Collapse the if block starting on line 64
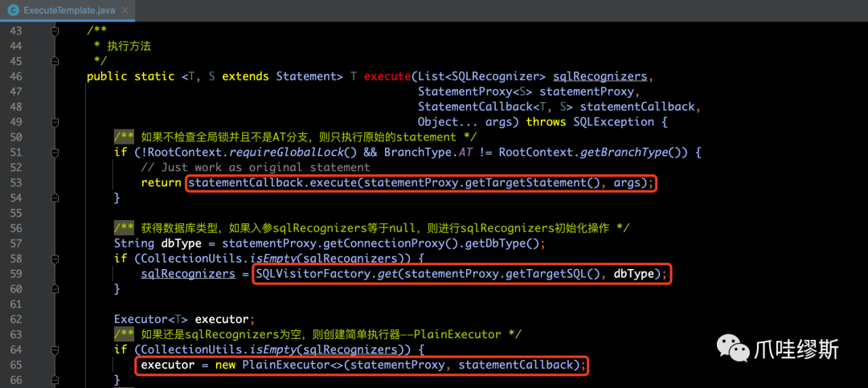Viewport: 868px width, 388px height. coord(55,349)
